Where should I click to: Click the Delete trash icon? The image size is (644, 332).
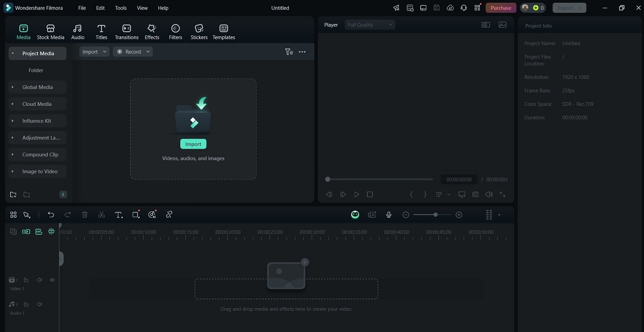[85, 215]
